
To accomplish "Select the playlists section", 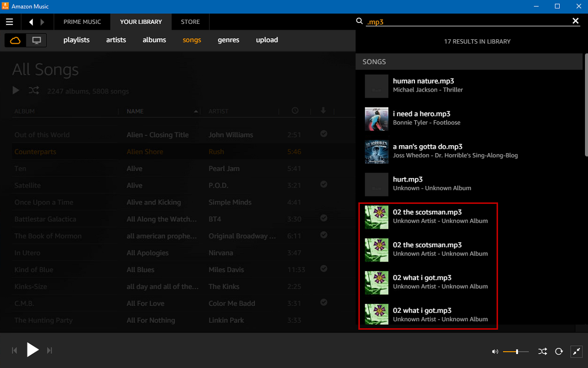I will point(77,40).
